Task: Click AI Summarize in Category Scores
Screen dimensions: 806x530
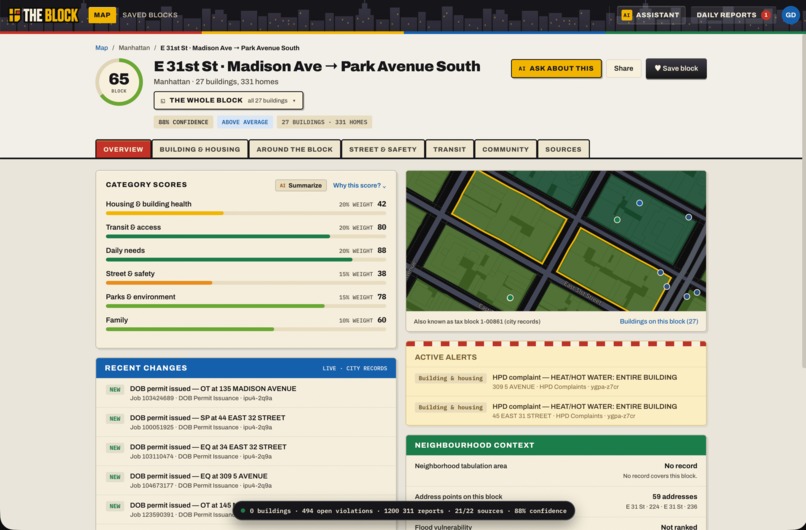Action: [301, 186]
